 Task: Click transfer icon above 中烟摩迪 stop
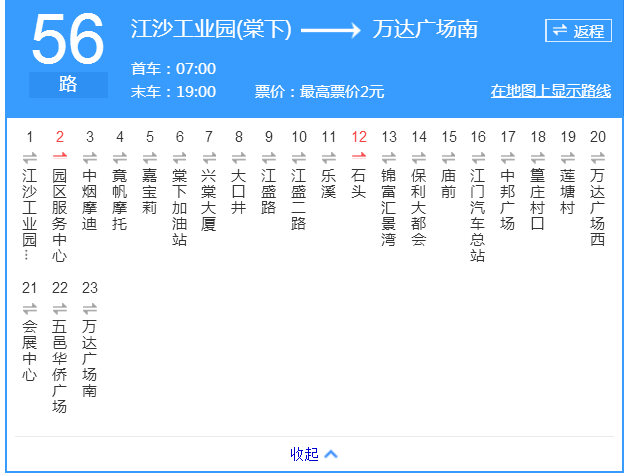[90, 158]
